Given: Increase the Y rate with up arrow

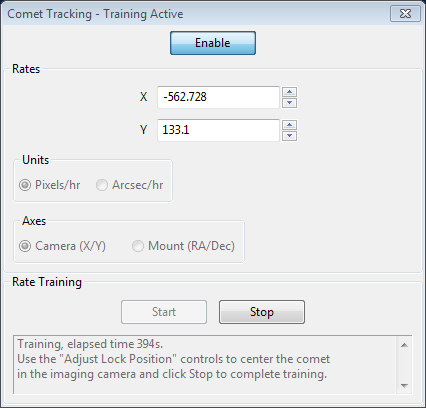Looking at the screenshot, I should pos(289,125).
